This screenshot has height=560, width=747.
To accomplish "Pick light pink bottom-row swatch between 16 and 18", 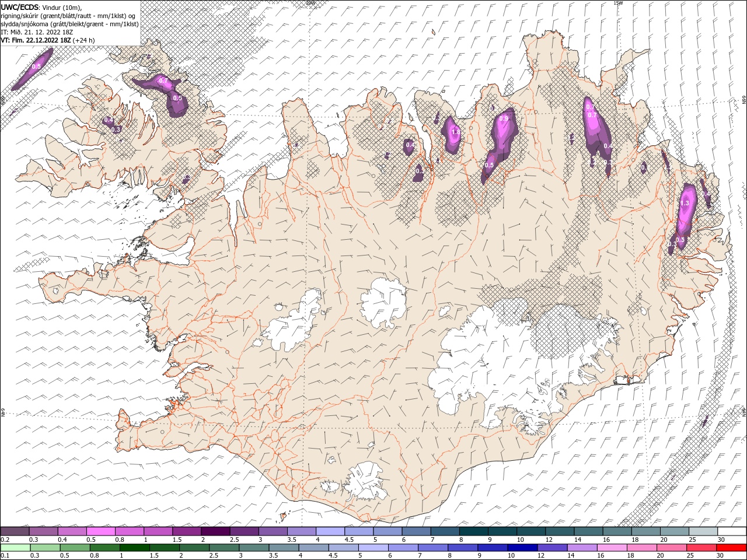I will click(x=612, y=548).
